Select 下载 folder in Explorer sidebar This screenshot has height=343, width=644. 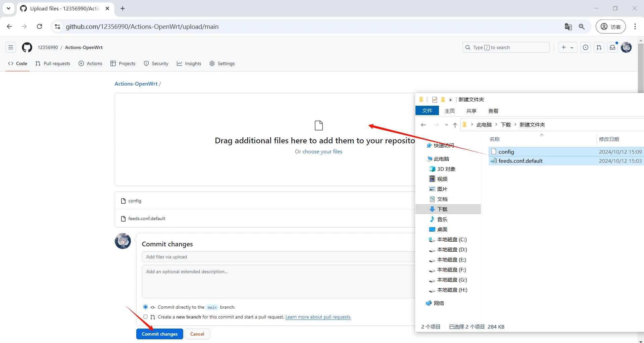pyautogui.click(x=442, y=209)
